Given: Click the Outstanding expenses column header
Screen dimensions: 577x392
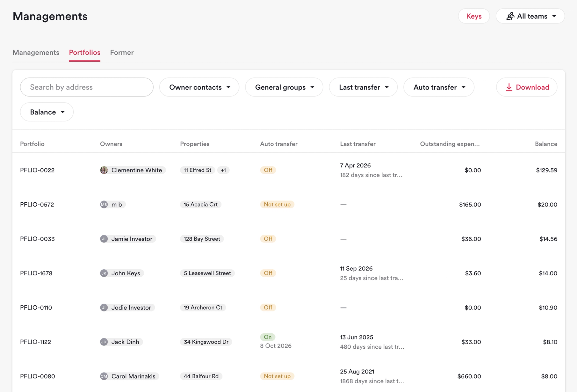Looking at the screenshot, I should [450, 144].
